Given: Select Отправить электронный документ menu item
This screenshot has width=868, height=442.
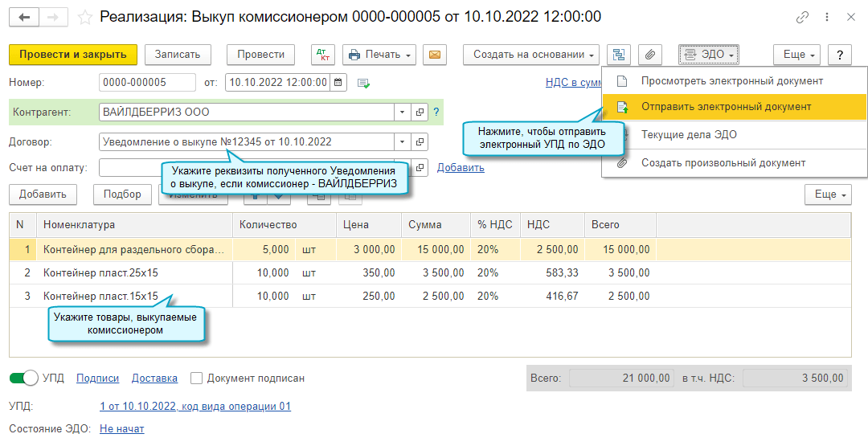Looking at the screenshot, I should click(726, 107).
